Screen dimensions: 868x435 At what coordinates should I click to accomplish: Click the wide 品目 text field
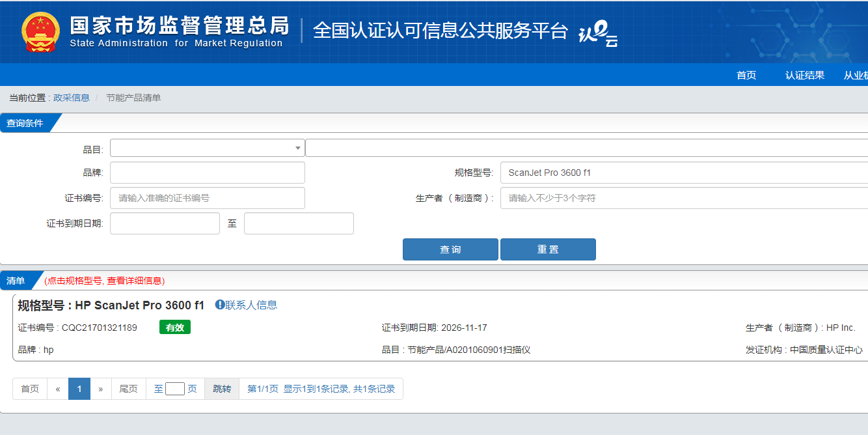586,148
